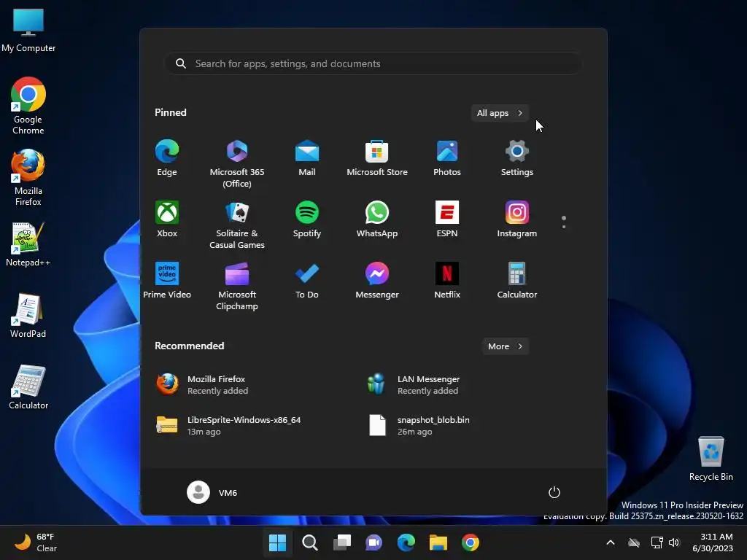Open Edge from the taskbar
Screen dimensions: 747x560
(406, 542)
